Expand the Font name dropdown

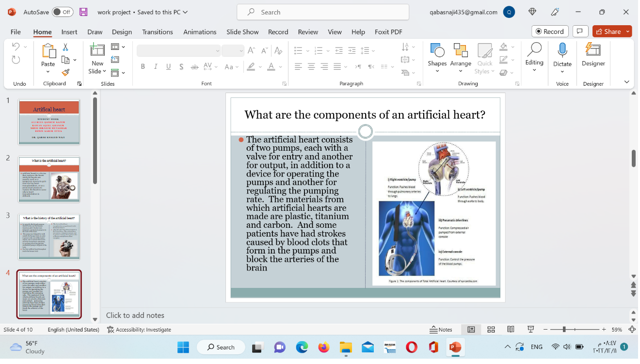[x=217, y=51]
